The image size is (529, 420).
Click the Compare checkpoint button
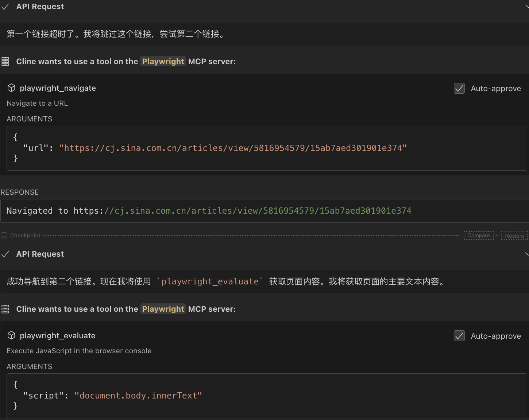[478, 236]
